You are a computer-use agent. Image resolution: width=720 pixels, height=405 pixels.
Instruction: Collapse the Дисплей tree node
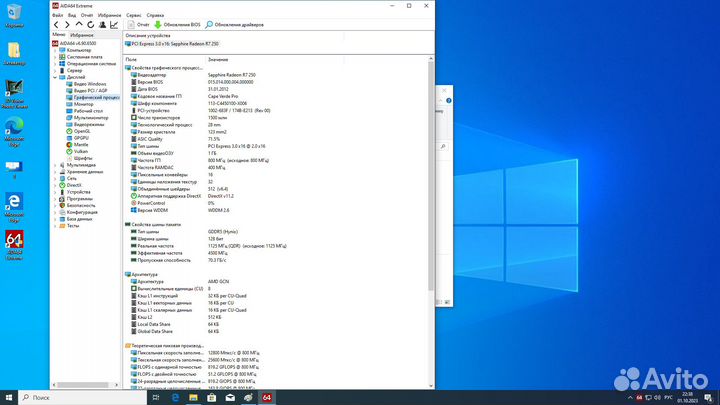pos(55,78)
